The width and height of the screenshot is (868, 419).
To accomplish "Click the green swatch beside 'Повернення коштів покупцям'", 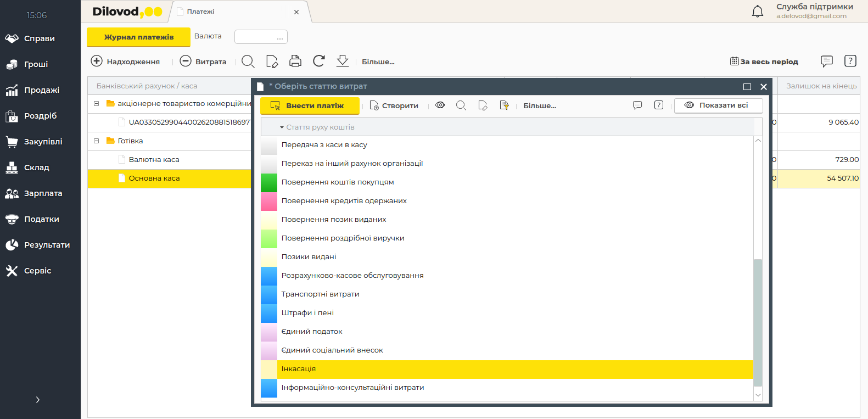I will tap(269, 182).
